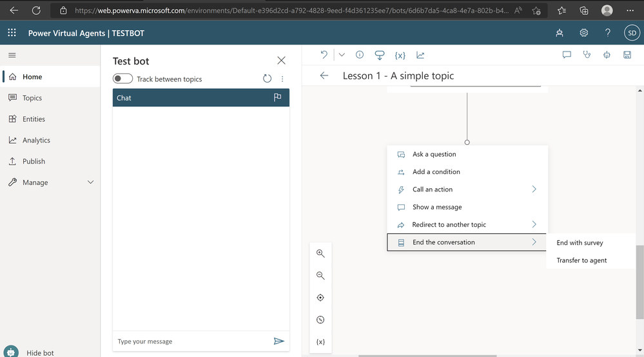
Task: Click the bot icon in header
Action: point(560,33)
